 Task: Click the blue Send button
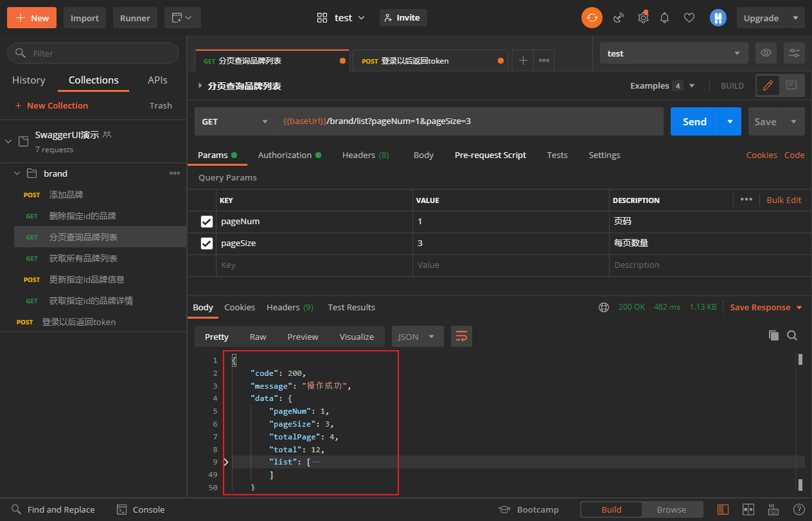click(x=694, y=121)
